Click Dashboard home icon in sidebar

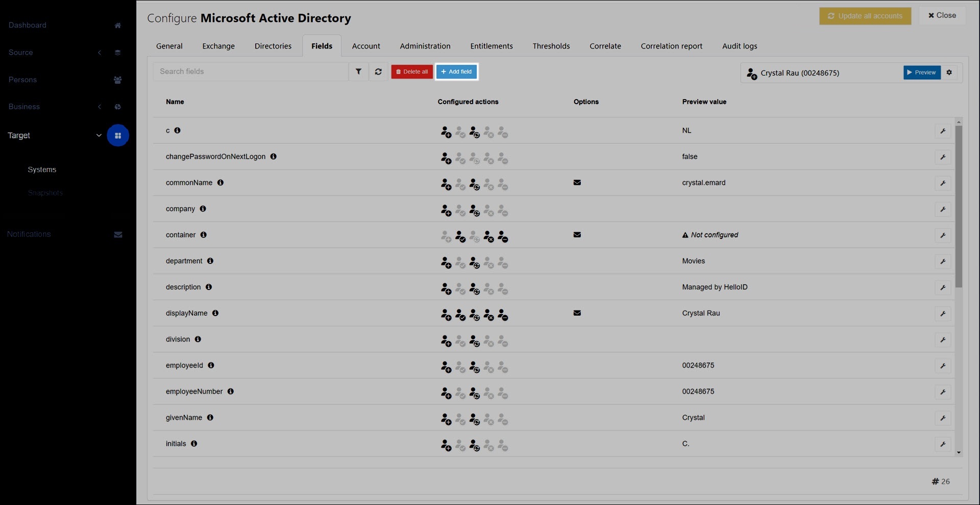pos(118,26)
